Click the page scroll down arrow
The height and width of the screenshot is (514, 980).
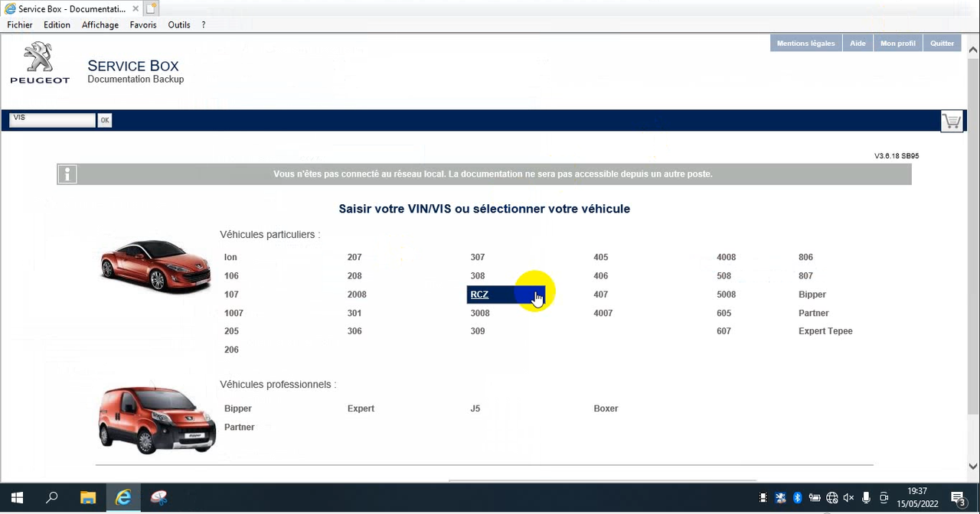coord(973,466)
